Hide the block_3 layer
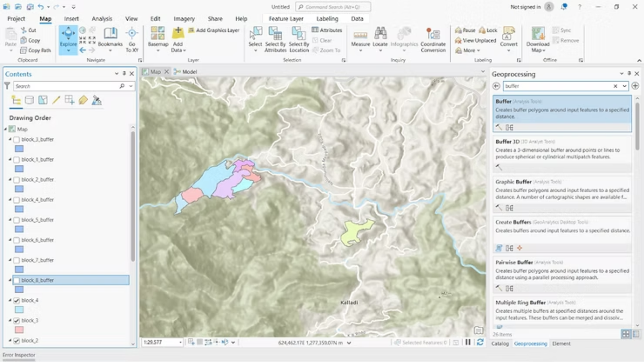644x362 pixels. tap(16, 320)
